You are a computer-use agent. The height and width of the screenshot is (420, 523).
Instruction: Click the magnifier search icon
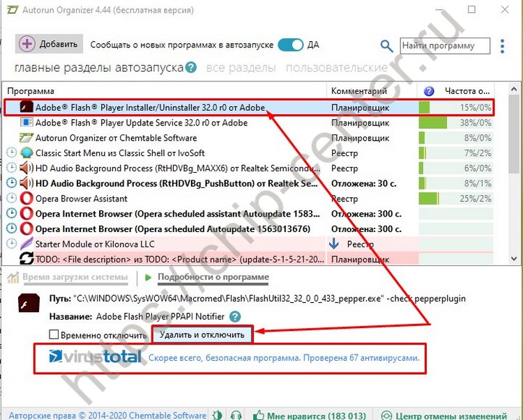386,46
